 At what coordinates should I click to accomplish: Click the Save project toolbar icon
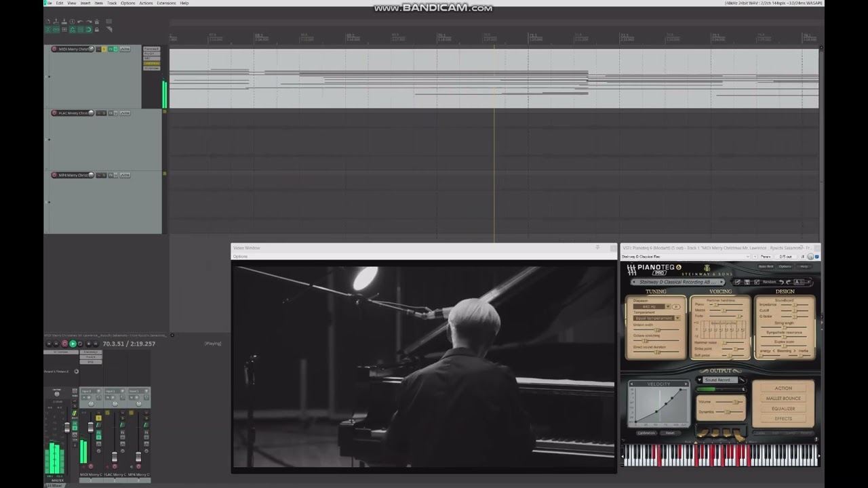coord(64,22)
